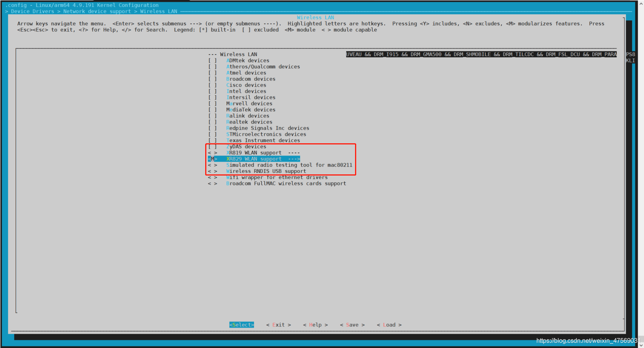This screenshot has height=348, width=644.
Task: Toggle the Texas Instrument devices checkbox
Action: coord(212,141)
